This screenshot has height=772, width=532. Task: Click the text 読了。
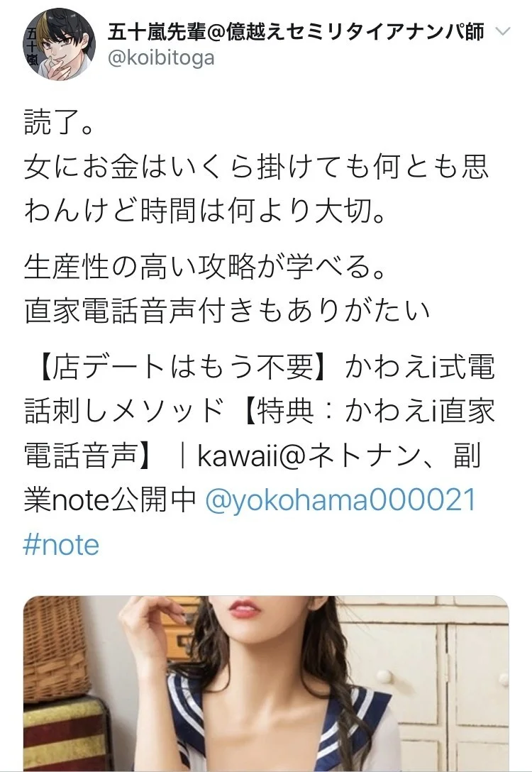[x=59, y=123]
